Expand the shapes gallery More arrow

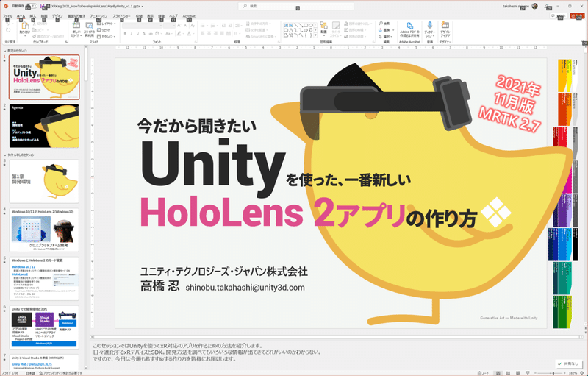coord(315,35)
